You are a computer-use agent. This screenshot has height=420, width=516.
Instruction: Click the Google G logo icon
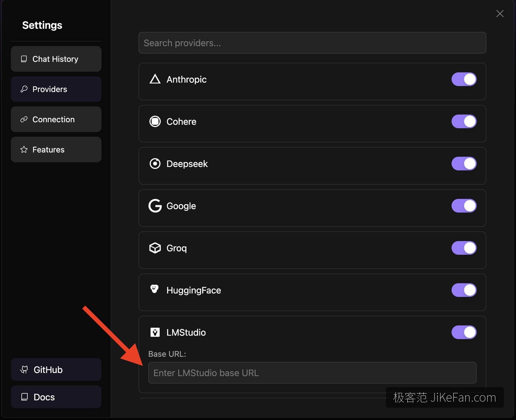[x=155, y=206]
